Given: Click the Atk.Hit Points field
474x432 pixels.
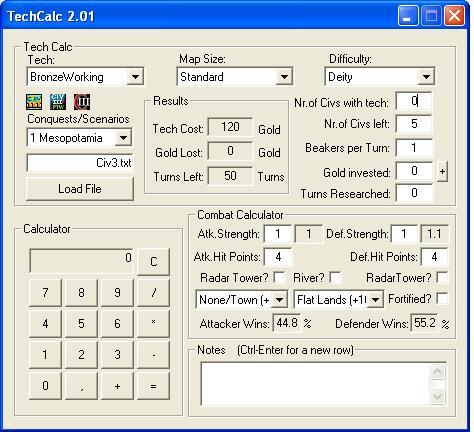Looking at the screenshot, I should [x=278, y=257].
